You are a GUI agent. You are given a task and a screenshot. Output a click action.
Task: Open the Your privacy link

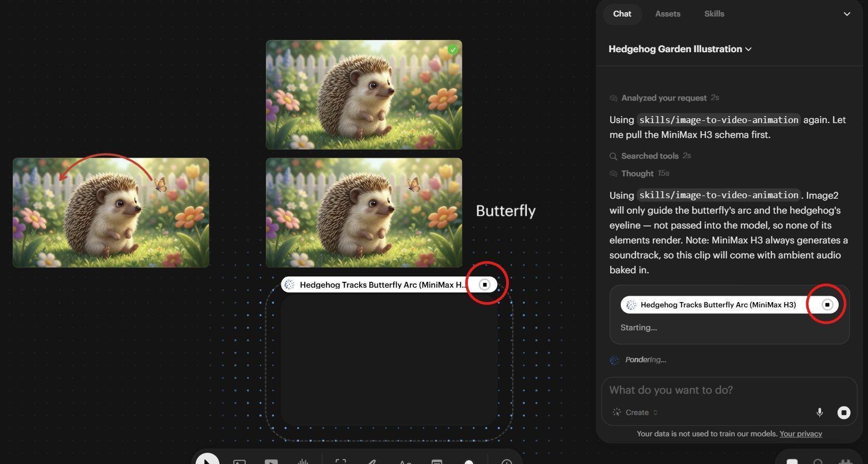tap(800, 434)
